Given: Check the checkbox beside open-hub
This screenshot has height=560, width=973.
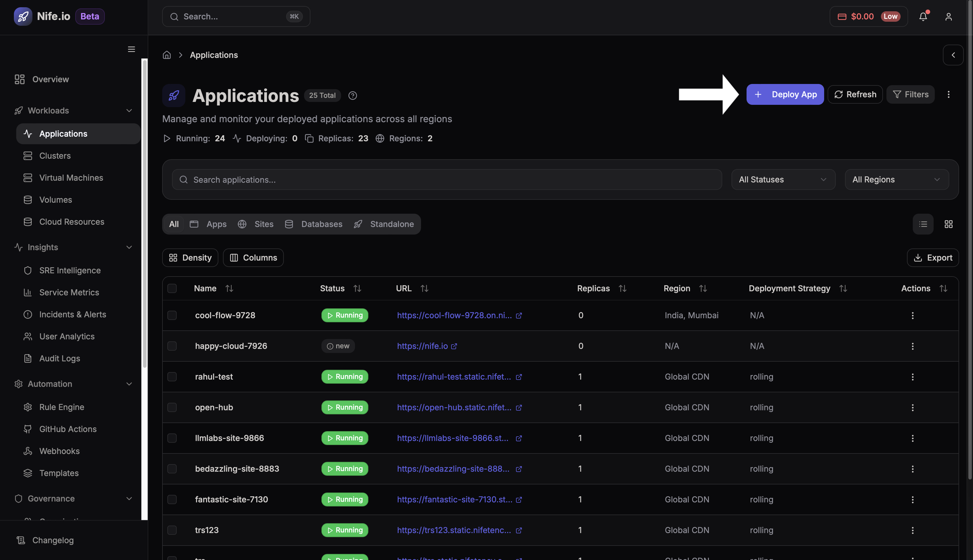Looking at the screenshot, I should coord(172,407).
